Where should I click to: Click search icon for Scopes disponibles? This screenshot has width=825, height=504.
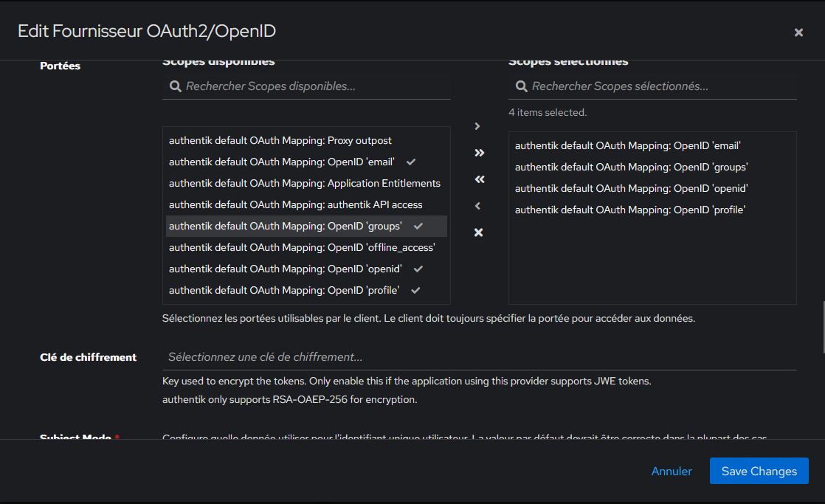click(x=175, y=86)
